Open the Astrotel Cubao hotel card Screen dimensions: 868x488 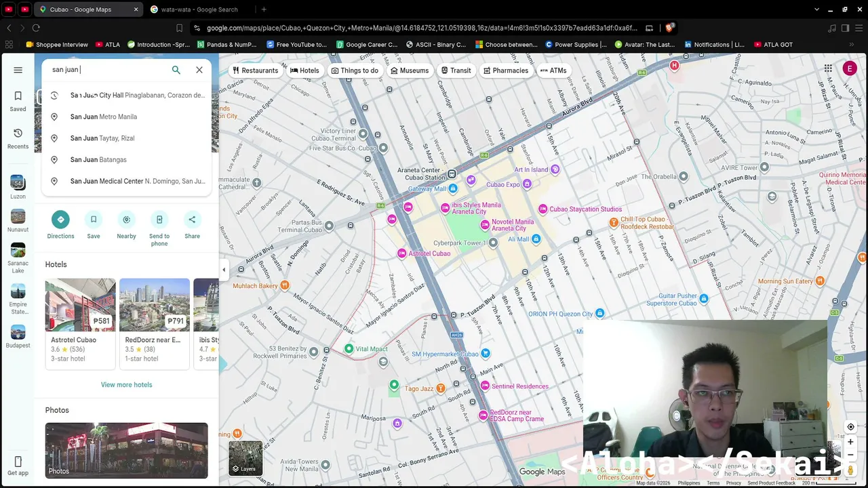point(81,323)
